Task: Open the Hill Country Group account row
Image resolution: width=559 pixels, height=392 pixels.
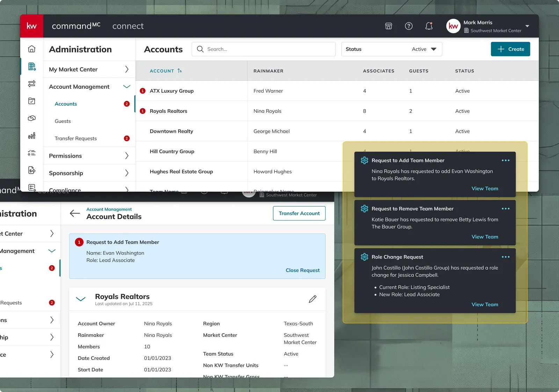Action: coord(172,151)
